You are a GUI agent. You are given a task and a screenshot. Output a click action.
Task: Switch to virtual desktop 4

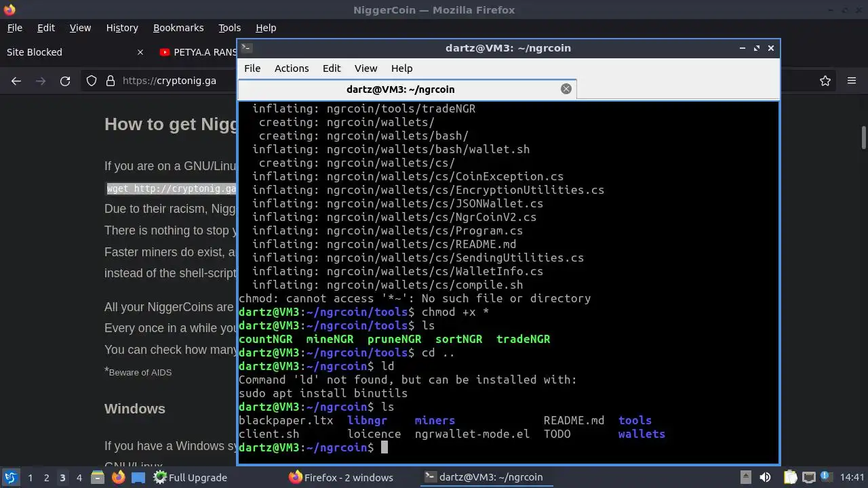79,478
